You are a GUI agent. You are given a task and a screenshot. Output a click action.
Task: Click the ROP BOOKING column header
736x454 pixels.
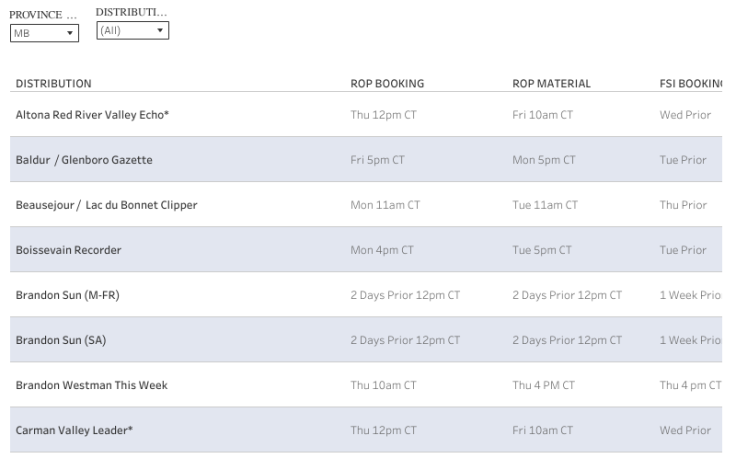pos(387,83)
